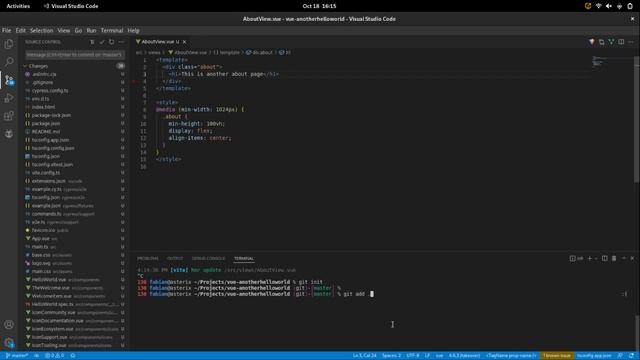640x360 pixels.
Task: Open the Extensions view
Action: tap(9, 116)
